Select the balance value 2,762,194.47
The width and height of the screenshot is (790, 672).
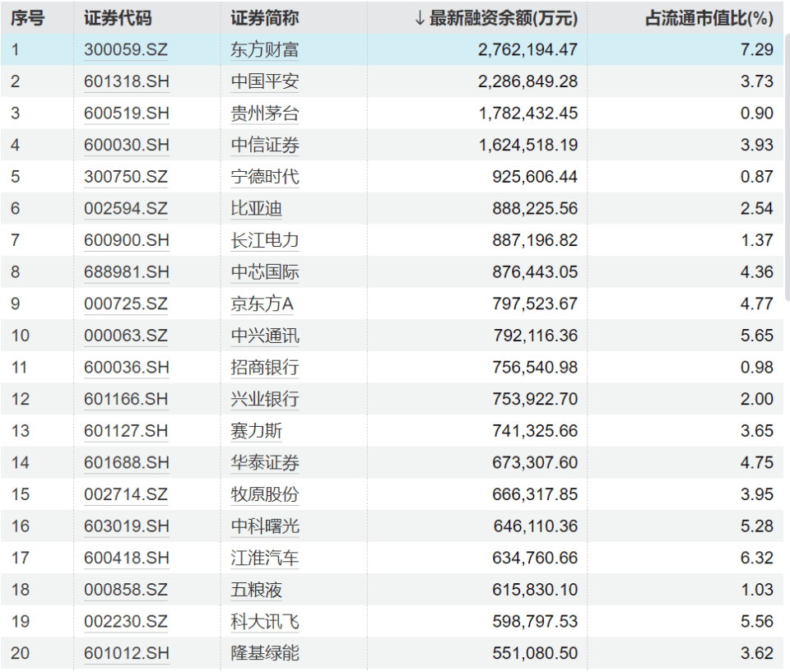click(528, 49)
